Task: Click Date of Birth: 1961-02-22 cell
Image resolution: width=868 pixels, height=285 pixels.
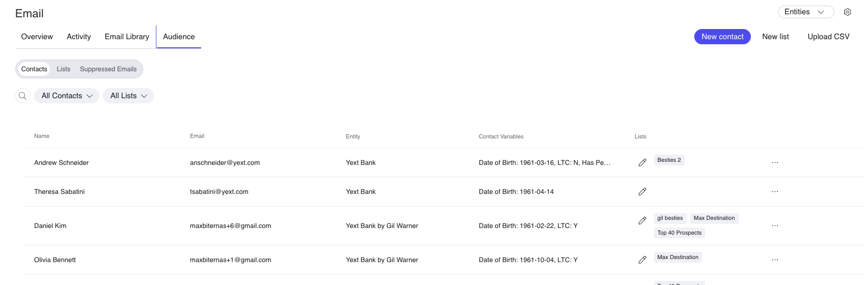Action: 528,226
